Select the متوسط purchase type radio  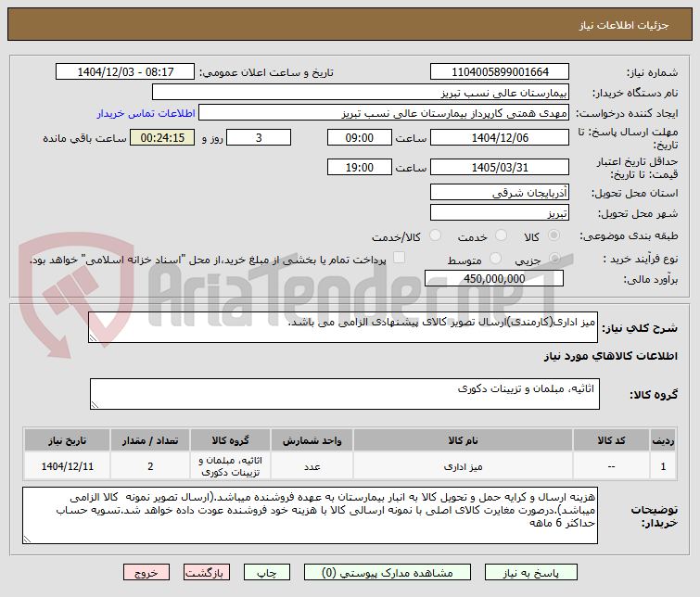pyautogui.click(x=495, y=258)
